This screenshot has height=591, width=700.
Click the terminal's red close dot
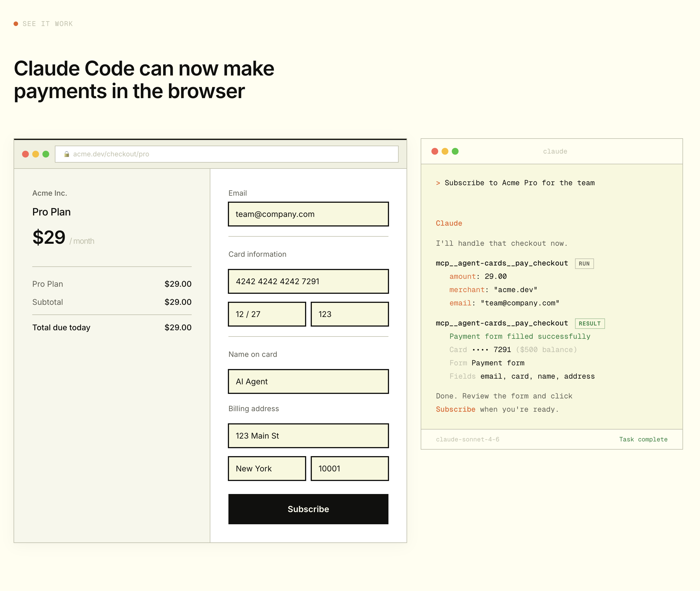click(x=435, y=152)
